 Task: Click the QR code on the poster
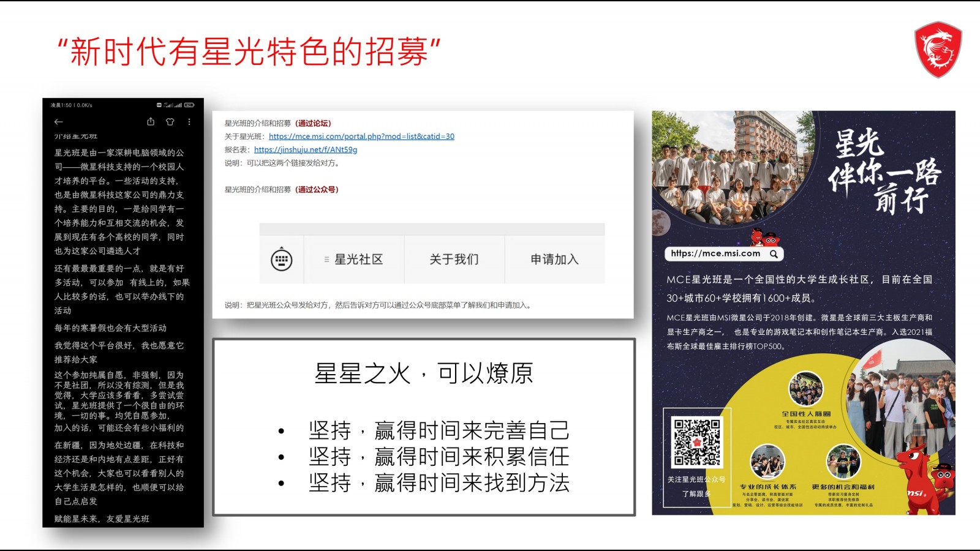click(697, 442)
